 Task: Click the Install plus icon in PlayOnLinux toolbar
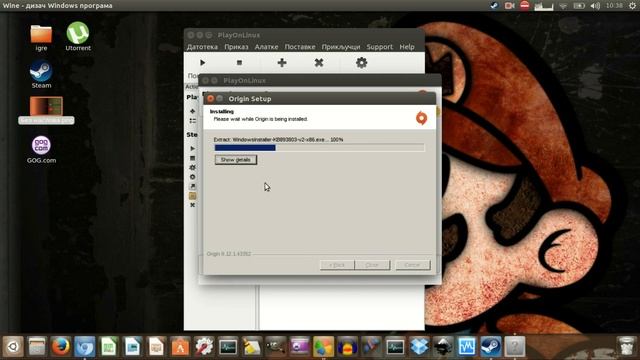pyautogui.click(x=282, y=62)
